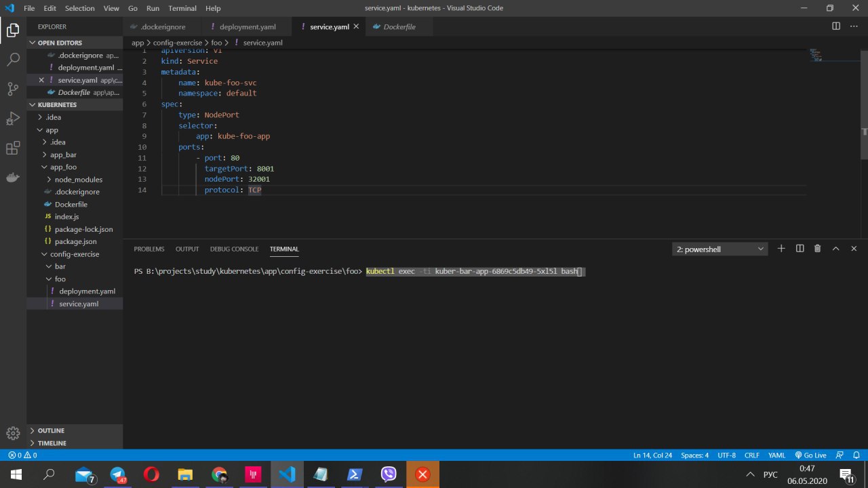Open package.json in the explorer
Viewport: 868px width, 488px height.
pos(75,241)
